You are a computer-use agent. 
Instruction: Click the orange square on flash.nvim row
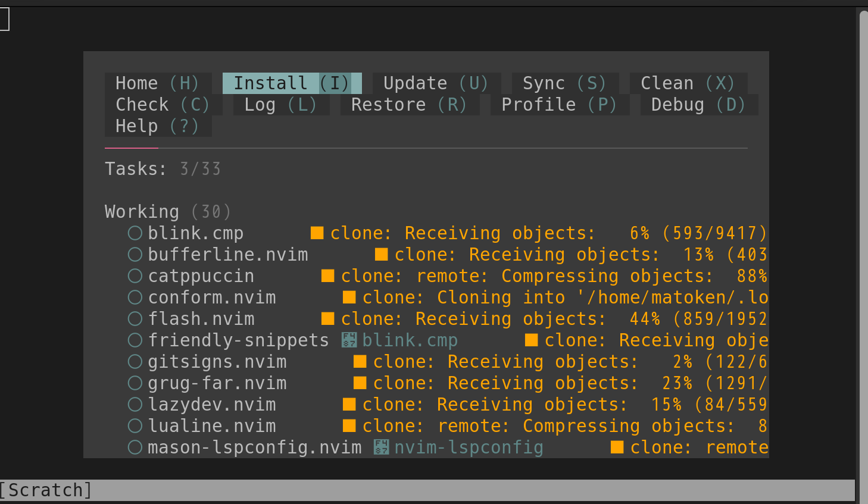327,319
